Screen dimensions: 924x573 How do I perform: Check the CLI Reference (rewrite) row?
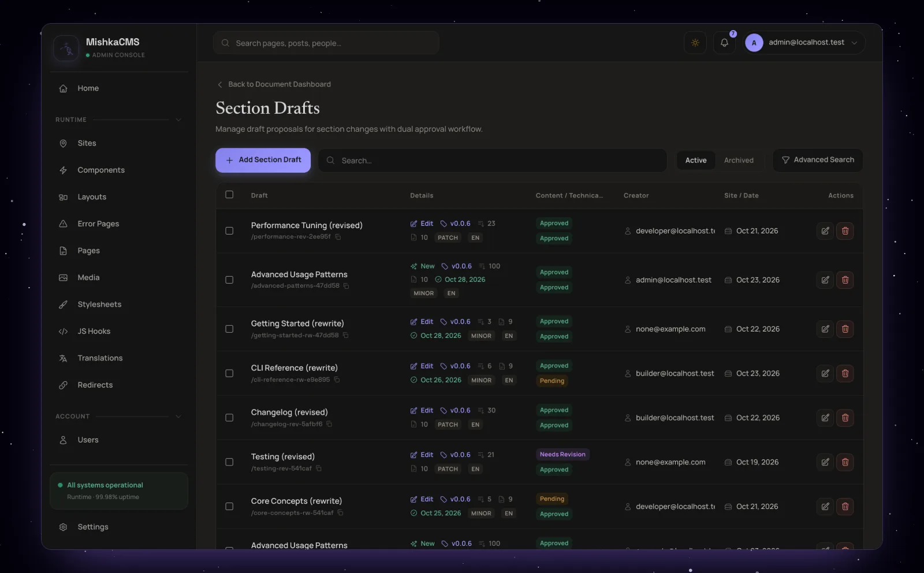tap(229, 374)
